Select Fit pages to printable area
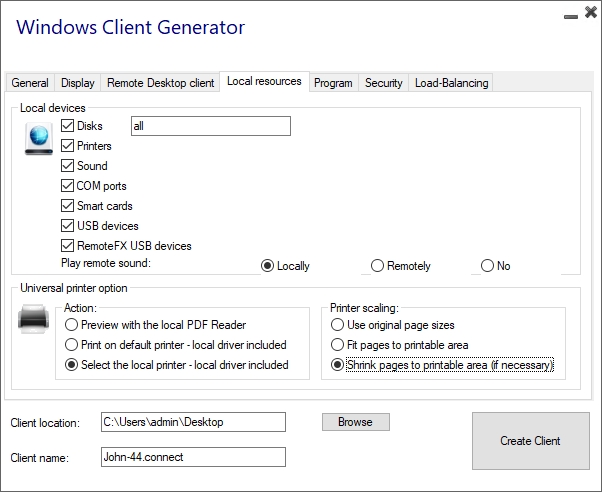The width and height of the screenshot is (602, 492). coord(338,345)
